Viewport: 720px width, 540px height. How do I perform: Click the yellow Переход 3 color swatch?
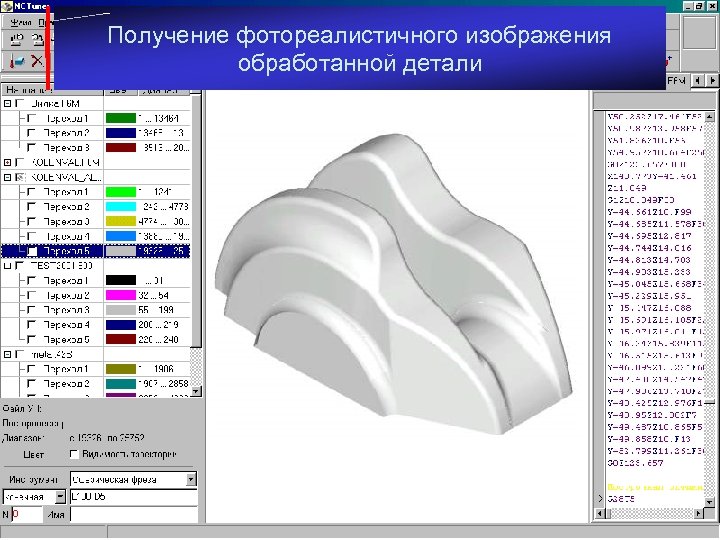point(121,221)
